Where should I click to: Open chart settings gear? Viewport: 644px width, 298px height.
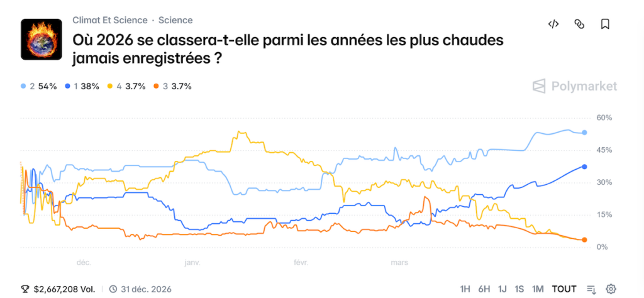611,289
